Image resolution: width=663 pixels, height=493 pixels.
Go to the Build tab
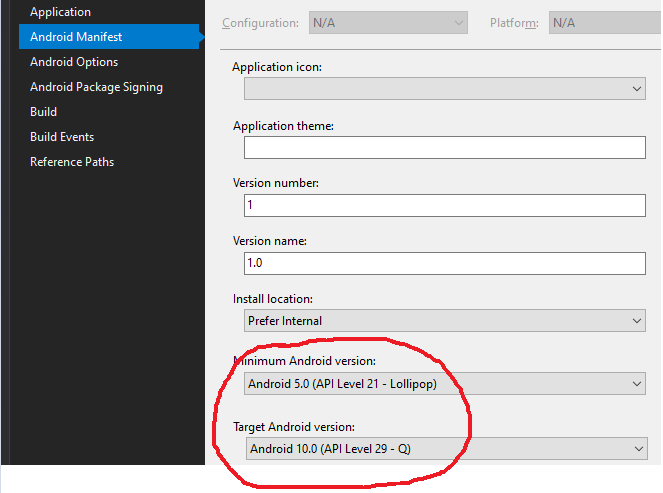tap(43, 112)
